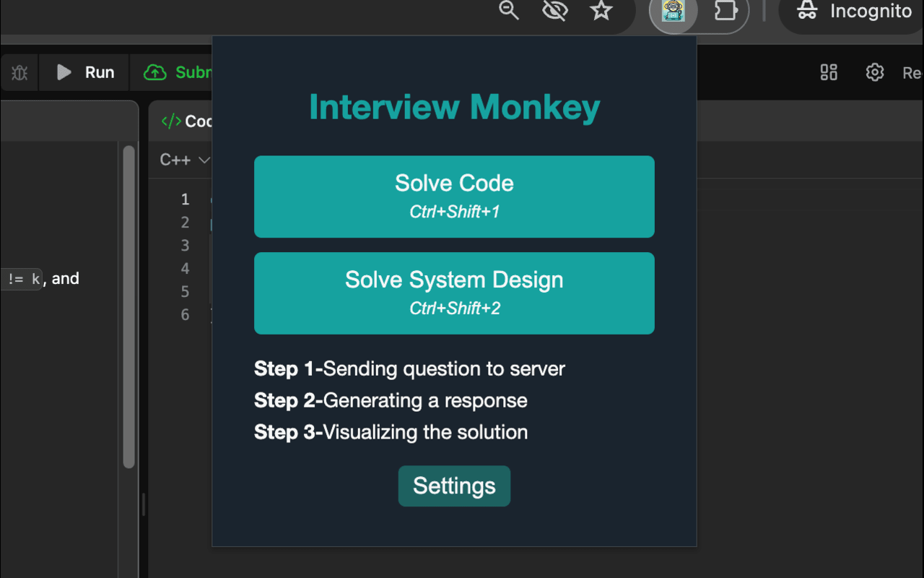Image resolution: width=924 pixels, height=578 pixels.
Task: Select the debug bug icon beside Run
Action: point(18,72)
